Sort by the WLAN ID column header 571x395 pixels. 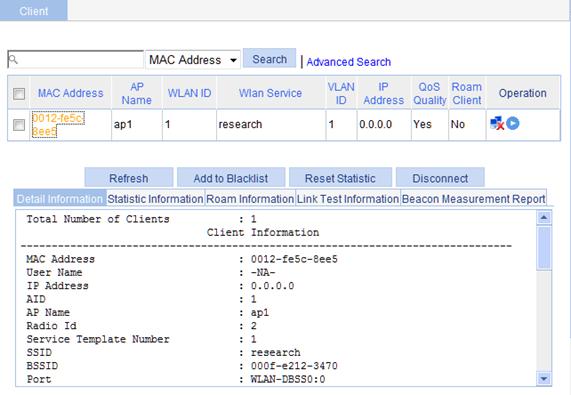(189, 93)
